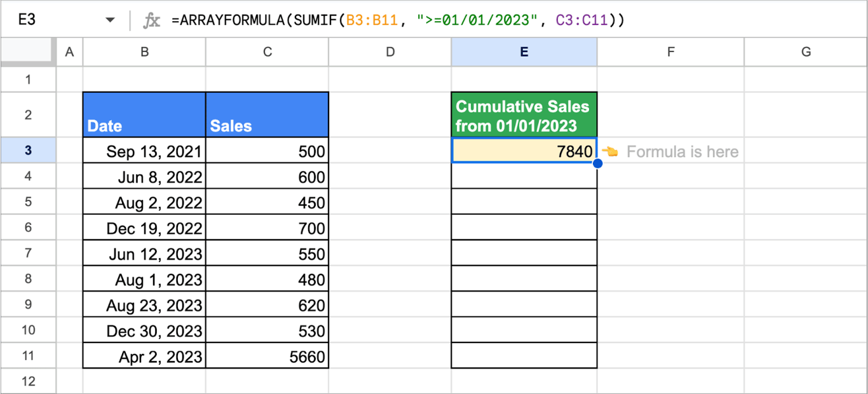Select row 5 header
This screenshot has width=868, height=394.
click(x=28, y=201)
